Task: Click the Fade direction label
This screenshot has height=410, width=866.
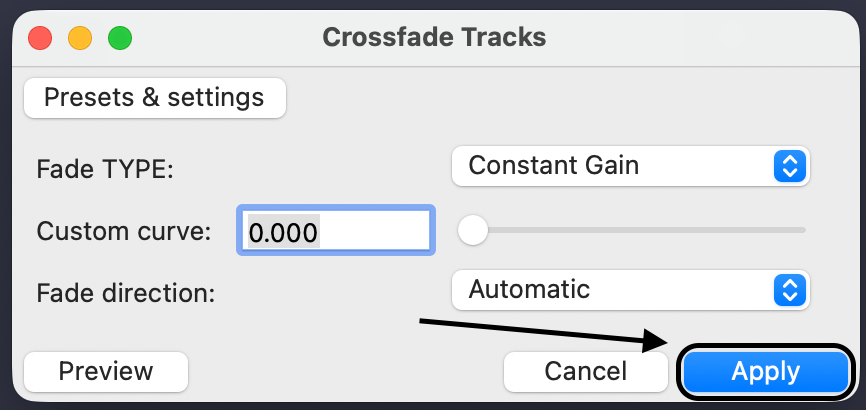Action: click(126, 294)
